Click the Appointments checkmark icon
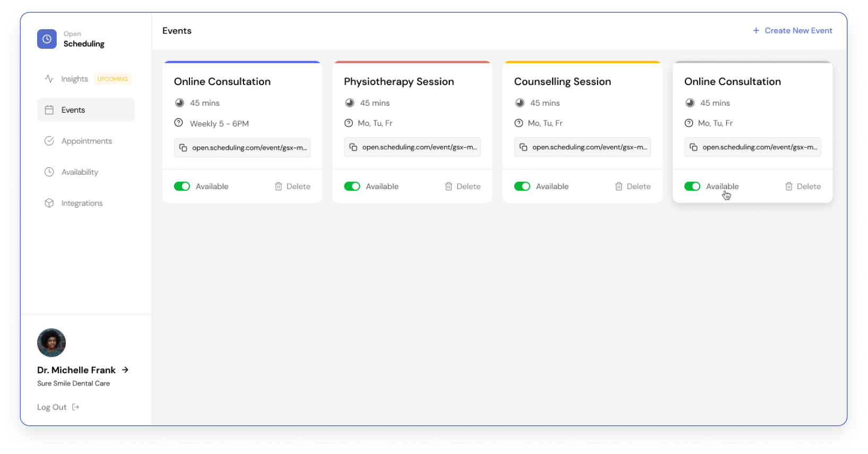 (49, 141)
